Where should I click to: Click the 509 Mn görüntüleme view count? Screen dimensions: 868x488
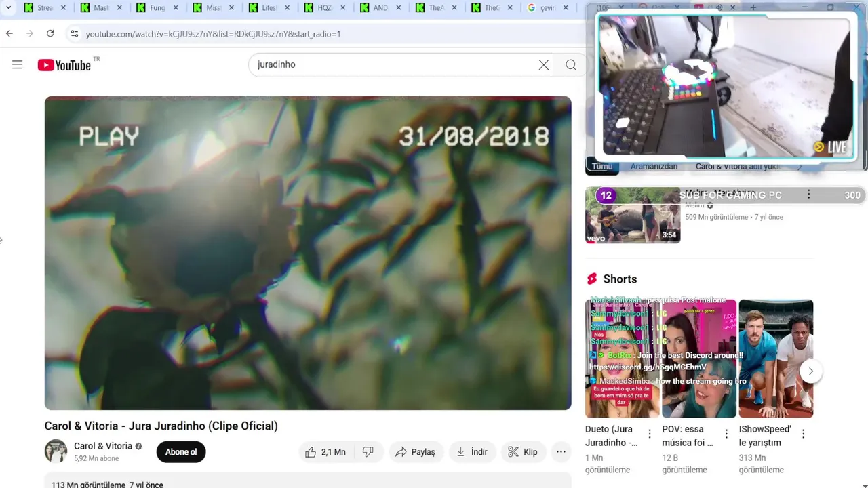[x=717, y=217]
